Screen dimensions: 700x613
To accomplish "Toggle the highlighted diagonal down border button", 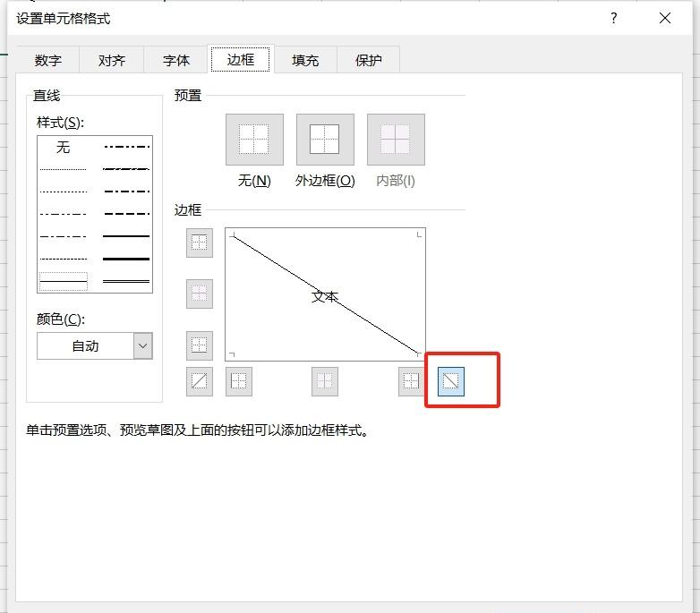I will (451, 381).
